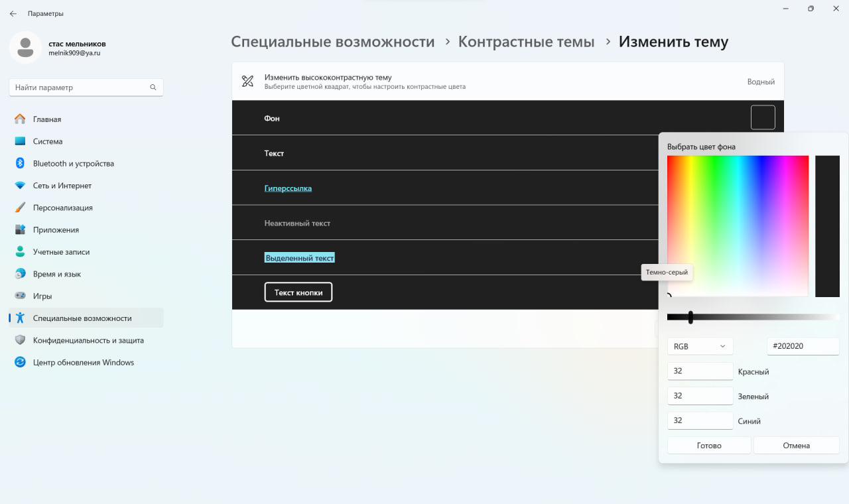Click the Найти параметр search box
This screenshot has height=504, width=849.
point(86,88)
